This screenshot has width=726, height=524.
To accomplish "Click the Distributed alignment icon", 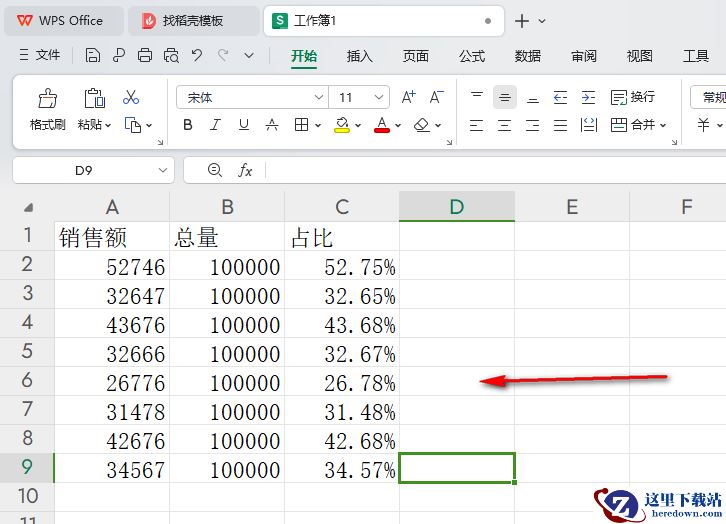I will click(x=588, y=125).
